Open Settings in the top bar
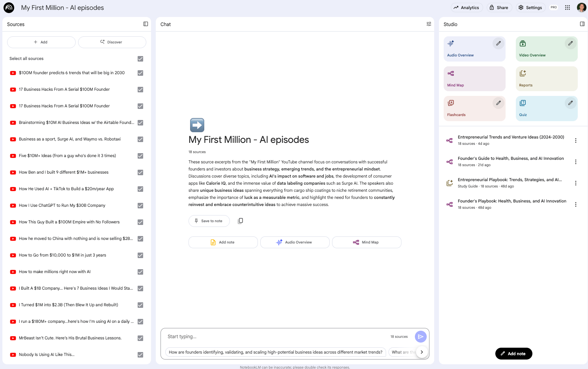This screenshot has height=369, width=588. [x=530, y=7]
